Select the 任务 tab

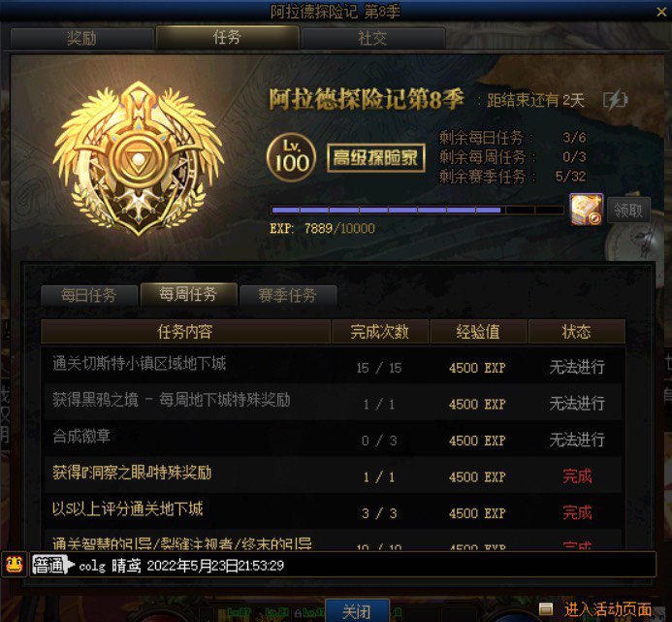pyautogui.click(x=227, y=37)
